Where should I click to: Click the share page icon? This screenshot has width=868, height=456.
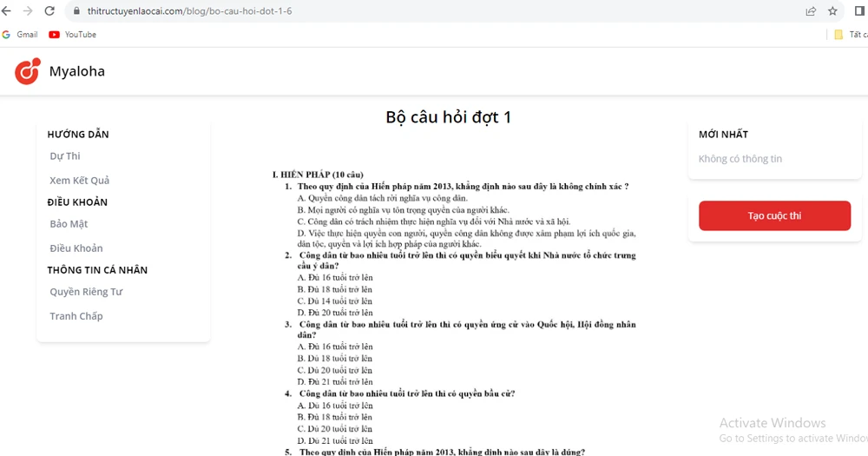[811, 11]
